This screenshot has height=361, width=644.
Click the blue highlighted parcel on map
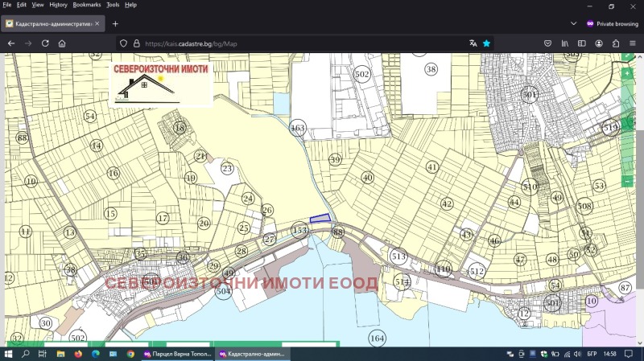tap(320, 218)
